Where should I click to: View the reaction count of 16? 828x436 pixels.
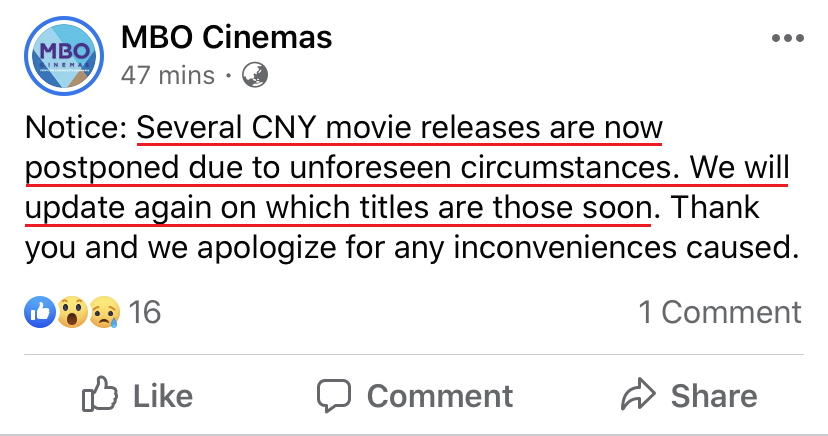[145, 312]
